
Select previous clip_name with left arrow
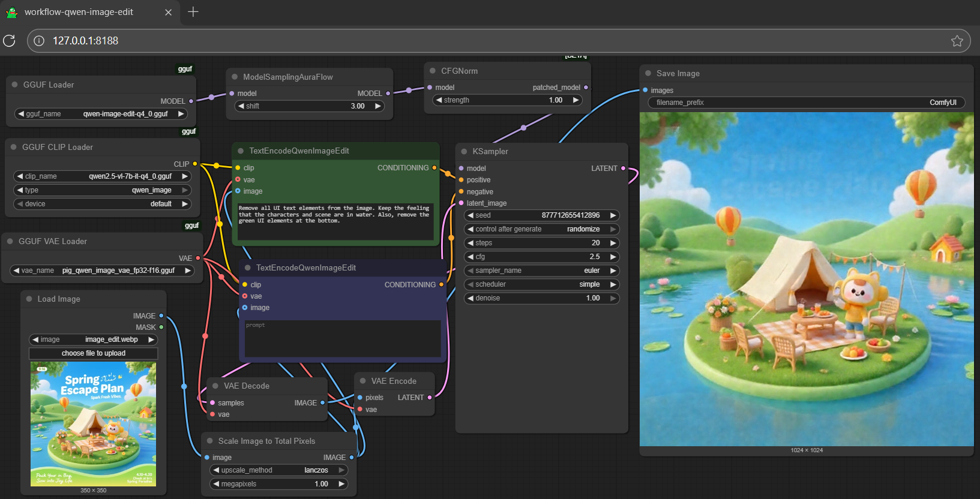coord(20,176)
